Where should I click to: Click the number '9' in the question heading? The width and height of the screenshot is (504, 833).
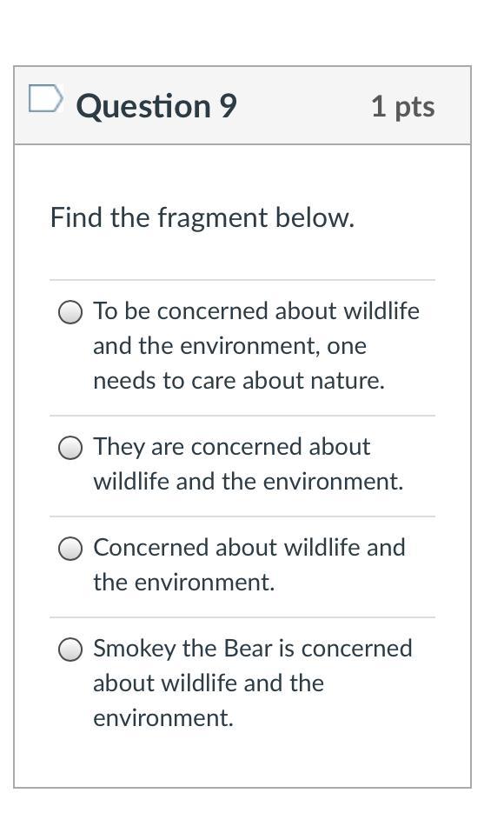pyautogui.click(x=229, y=106)
